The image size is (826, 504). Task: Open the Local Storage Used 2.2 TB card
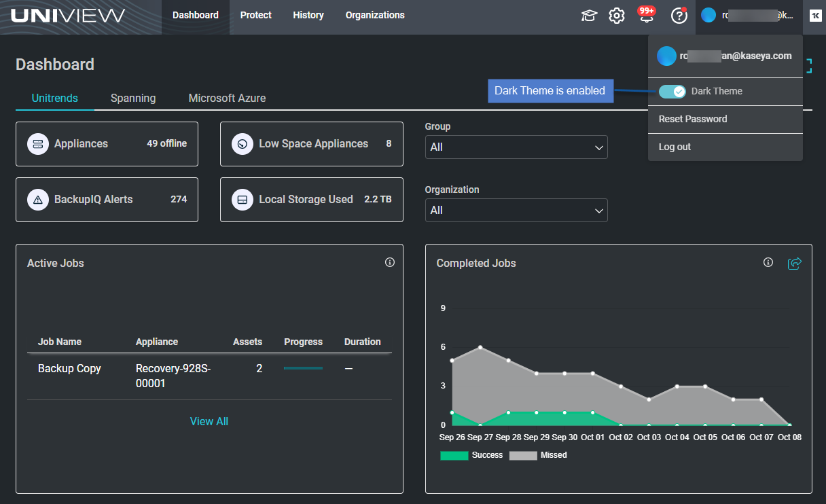tap(312, 200)
